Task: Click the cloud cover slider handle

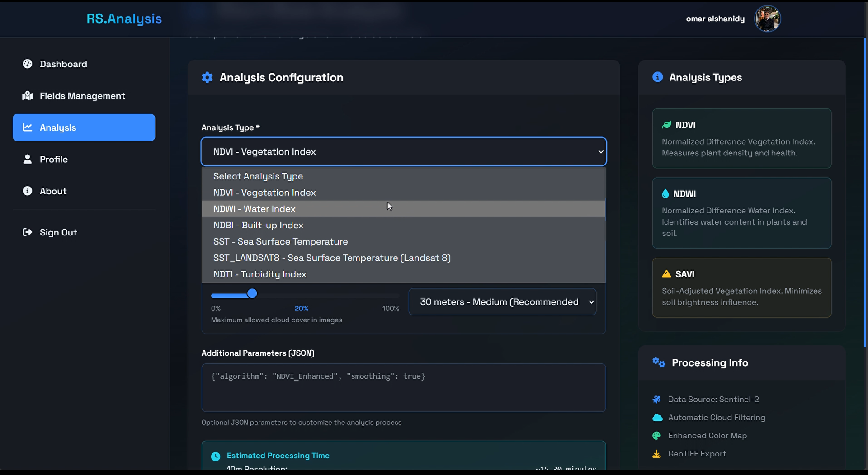Action: tap(252, 294)
